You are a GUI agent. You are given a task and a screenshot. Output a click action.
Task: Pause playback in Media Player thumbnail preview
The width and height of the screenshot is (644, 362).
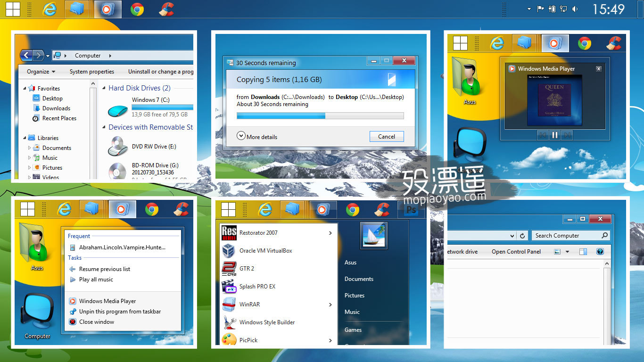point(555,135)
